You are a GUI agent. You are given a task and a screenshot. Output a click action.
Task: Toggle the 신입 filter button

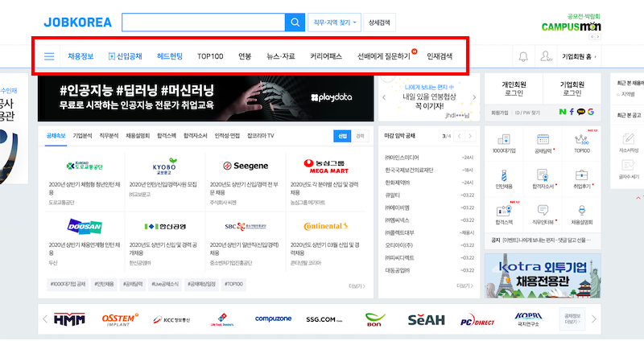(342, 136)
